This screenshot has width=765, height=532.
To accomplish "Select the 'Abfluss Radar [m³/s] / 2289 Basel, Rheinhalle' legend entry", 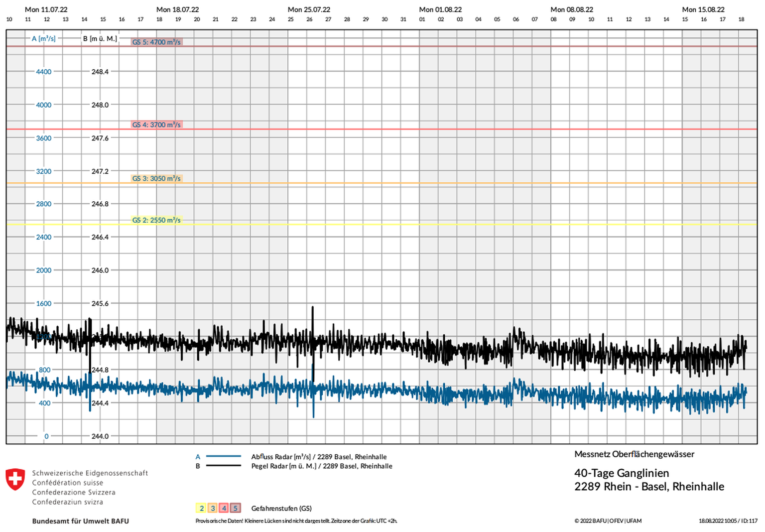I will (x=319, y=457).
